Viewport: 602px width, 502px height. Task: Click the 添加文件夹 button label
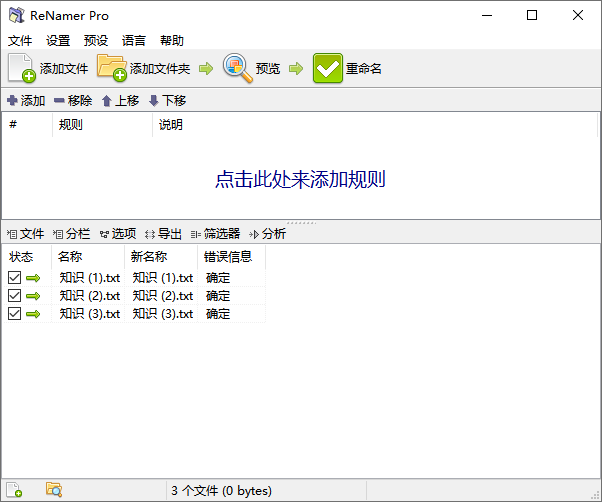coord(160,69)
